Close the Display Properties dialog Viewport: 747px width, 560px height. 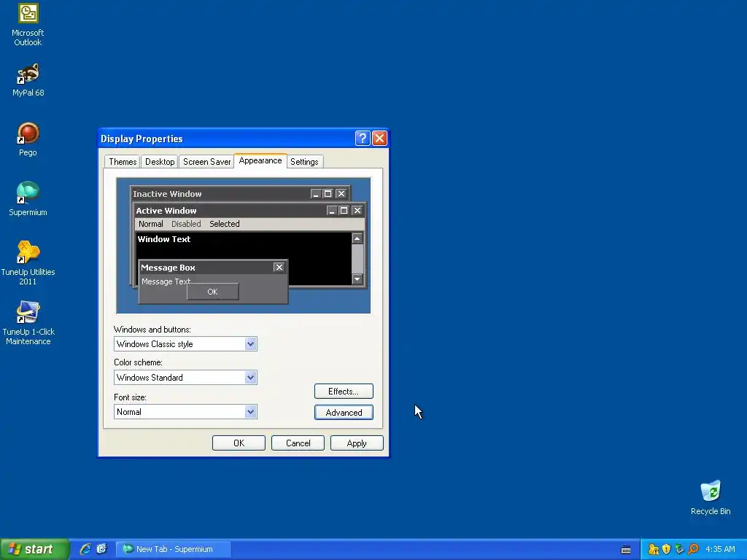tap(379, 138)
